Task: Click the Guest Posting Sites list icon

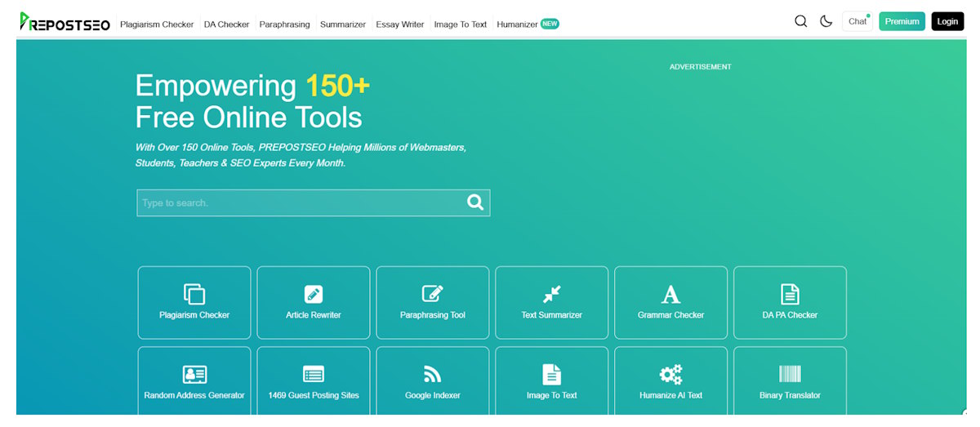Action: (314, 374)
